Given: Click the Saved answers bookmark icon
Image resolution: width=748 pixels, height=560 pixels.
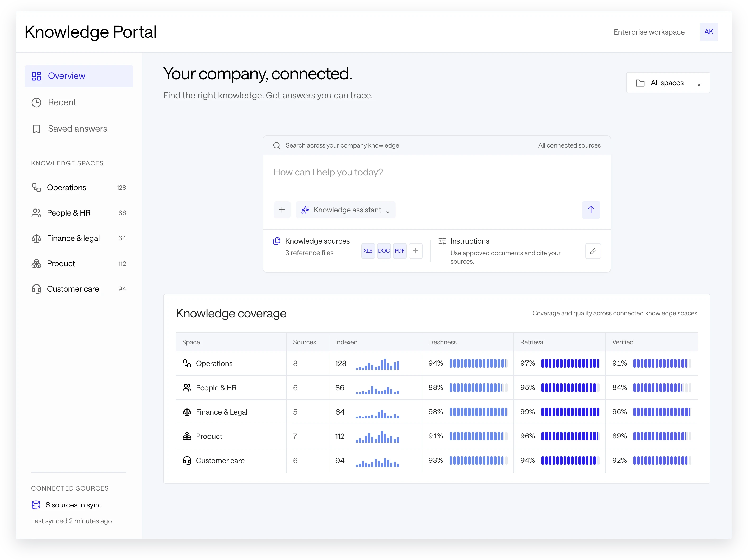Looking at the screenshot, I should [x=36, y=129].
